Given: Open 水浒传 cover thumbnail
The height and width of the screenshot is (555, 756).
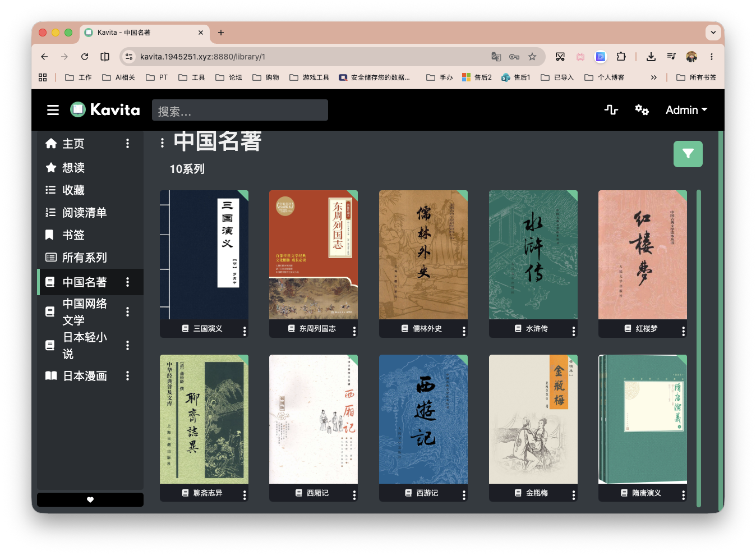Looking at the screenshot, I should click(x=533, y=255).
